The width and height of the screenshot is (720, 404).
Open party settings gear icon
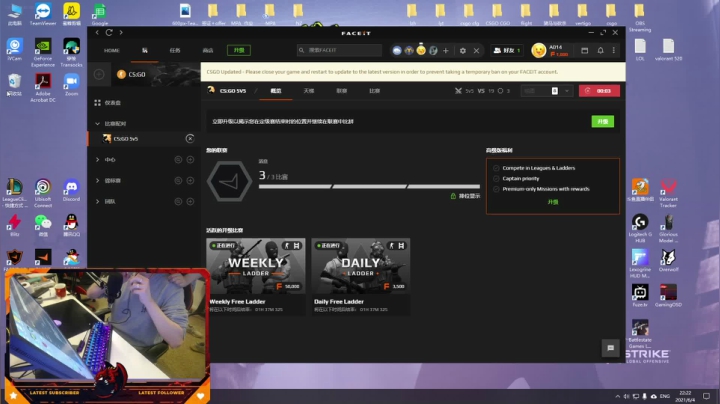(463, 50)
